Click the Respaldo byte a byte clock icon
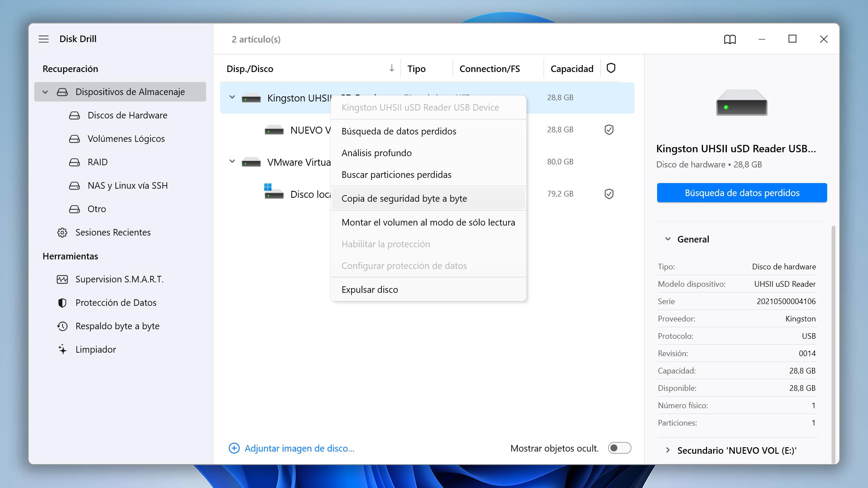This screenshot has height=488, width=868. coord(62,326)
